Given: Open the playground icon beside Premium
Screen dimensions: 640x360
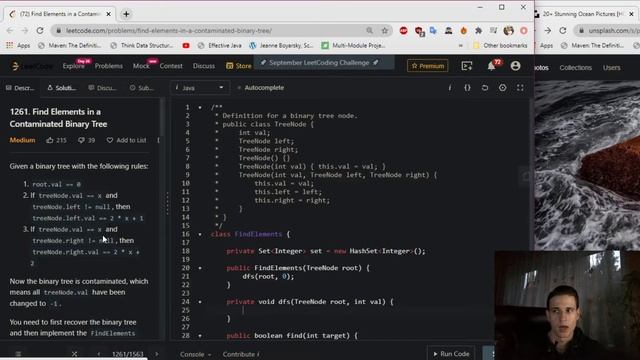Looking at the screenshot, I should 467,66.
